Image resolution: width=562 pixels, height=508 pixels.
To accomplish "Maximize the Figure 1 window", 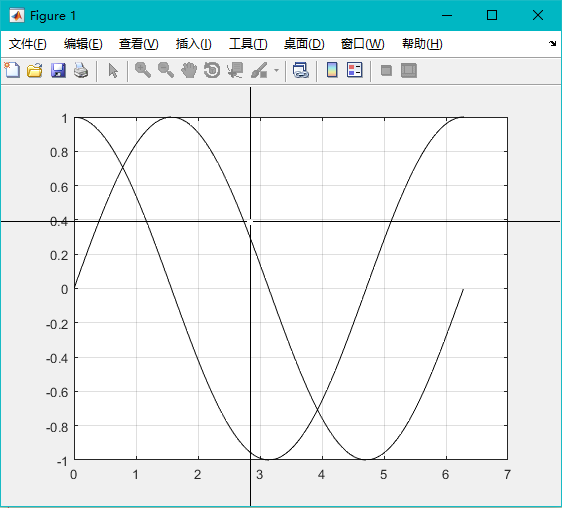I will click(x=492, y=15).
